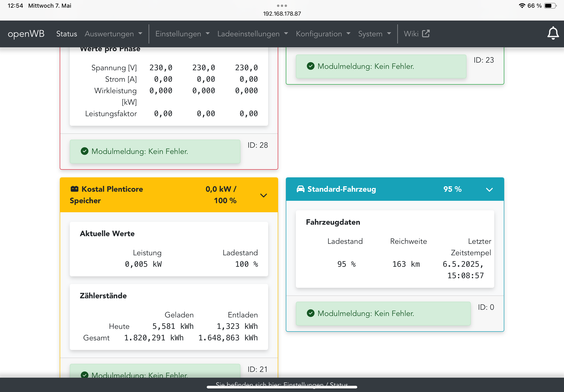Click the openWB brand logo
Screen dimensions: 564x392
[x=26, y=34]
